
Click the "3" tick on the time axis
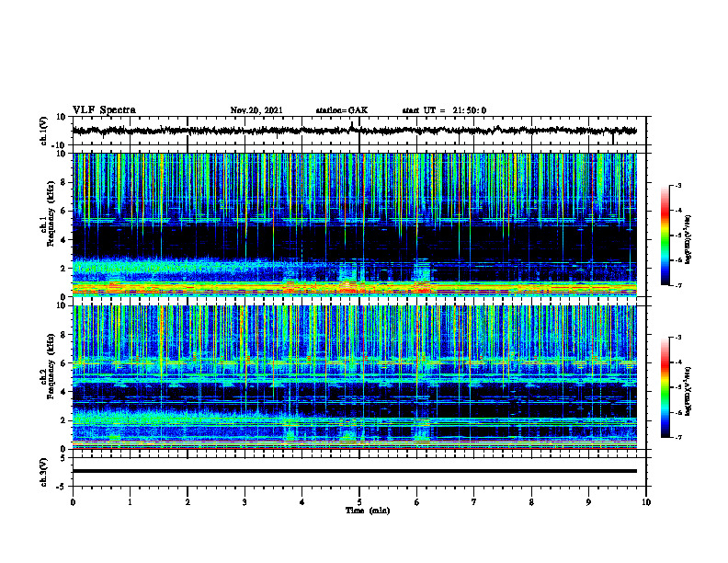click(245, 502)
